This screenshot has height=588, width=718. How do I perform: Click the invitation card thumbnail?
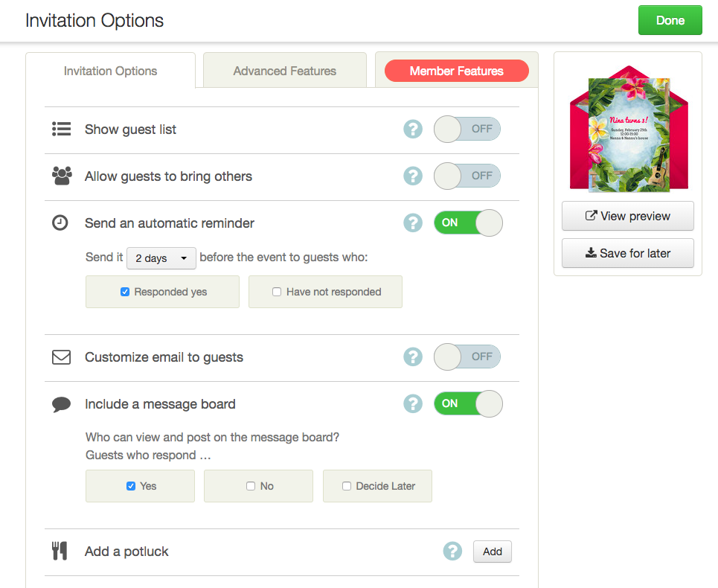(627, 134)
